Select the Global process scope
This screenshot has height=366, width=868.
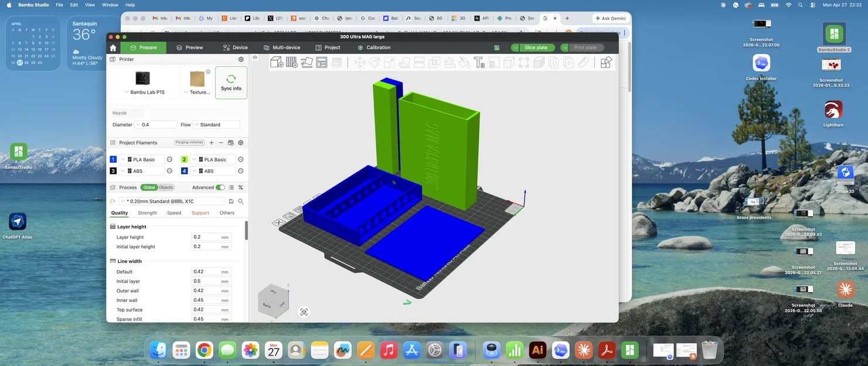click(x=149, y=187)
